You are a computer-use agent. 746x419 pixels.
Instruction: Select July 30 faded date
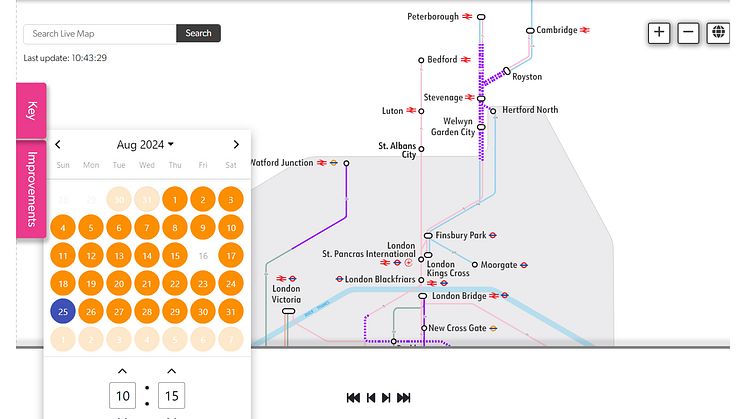pos(119,199)
